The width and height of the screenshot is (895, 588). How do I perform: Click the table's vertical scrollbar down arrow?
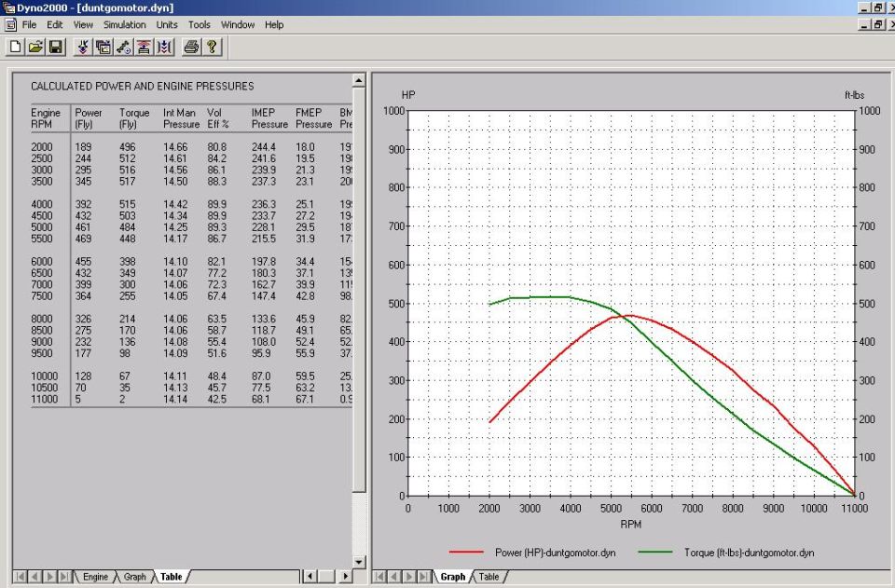click(x=358, y=562)
